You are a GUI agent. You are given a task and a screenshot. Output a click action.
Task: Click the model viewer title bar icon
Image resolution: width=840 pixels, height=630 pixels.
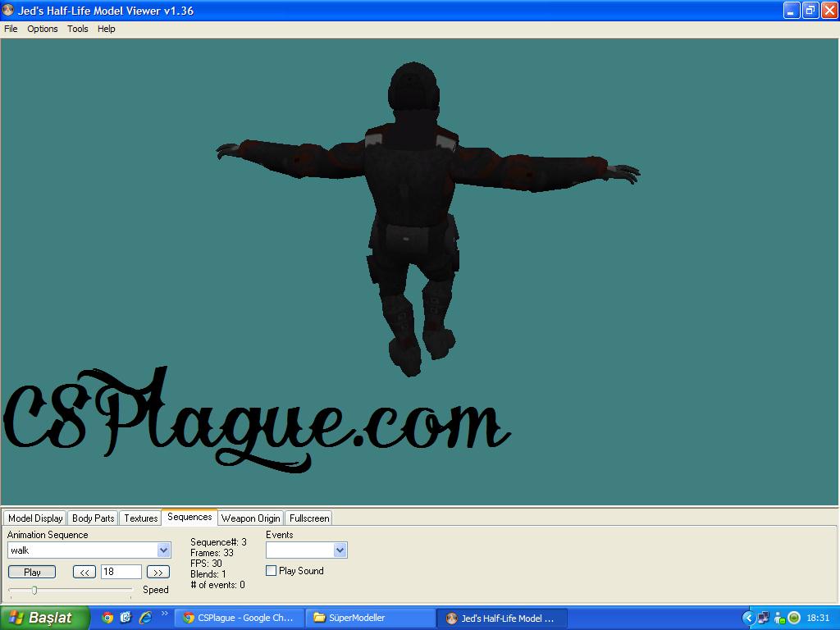[8, 11]
